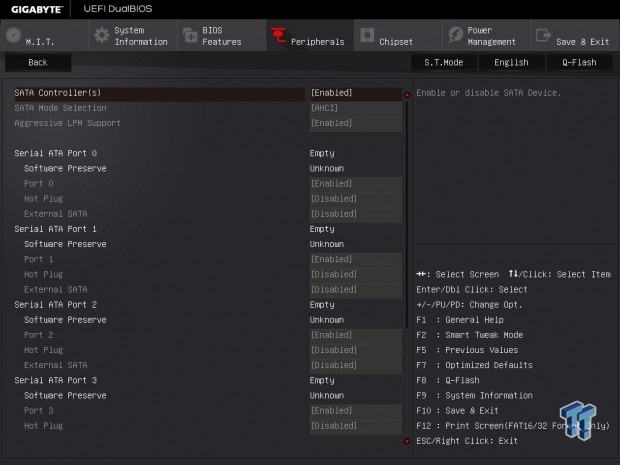The width and height of the screenshot is (620, 465).
Task: Click the settings list scrollbar
Action: click(x=407, y=214)
